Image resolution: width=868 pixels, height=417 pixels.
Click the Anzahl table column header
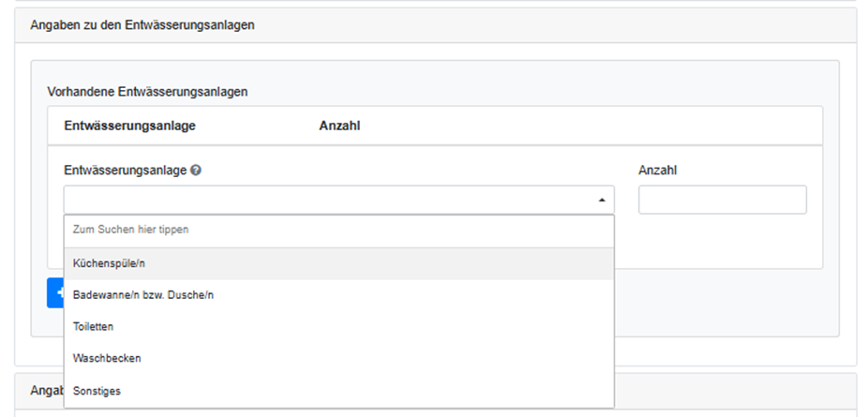339,126
